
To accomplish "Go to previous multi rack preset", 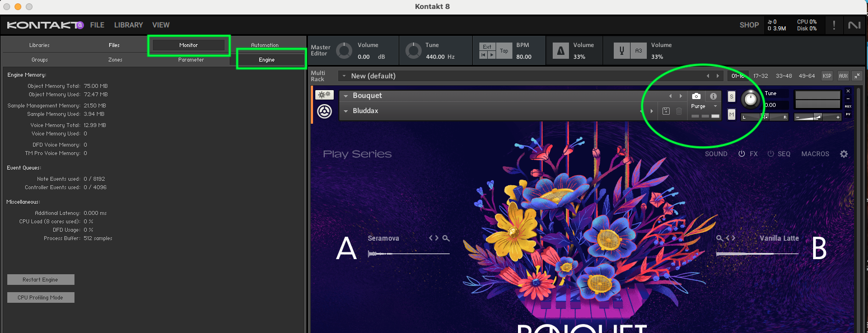I will [x=707, y=76].
